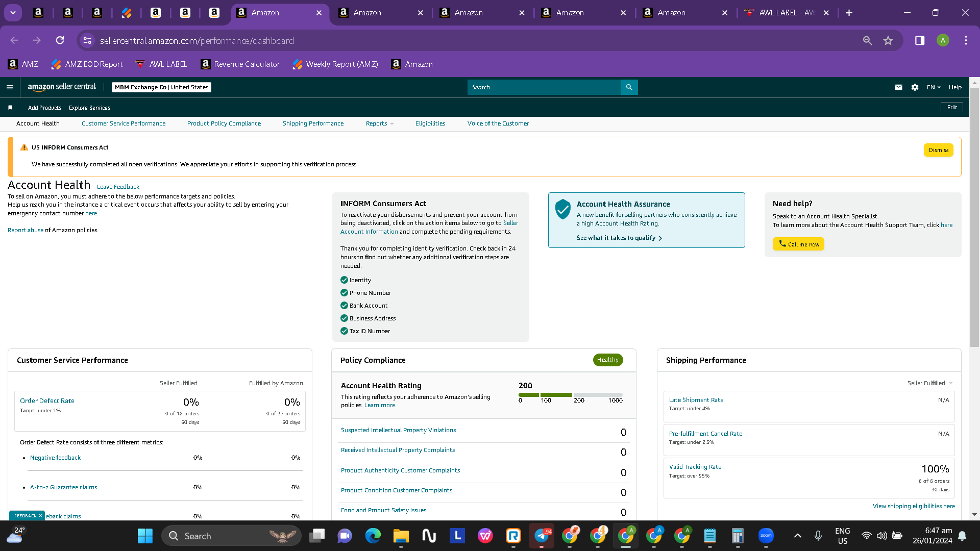Click the Account Health Rating progress bar
The image size is (980, 551).
571,395
